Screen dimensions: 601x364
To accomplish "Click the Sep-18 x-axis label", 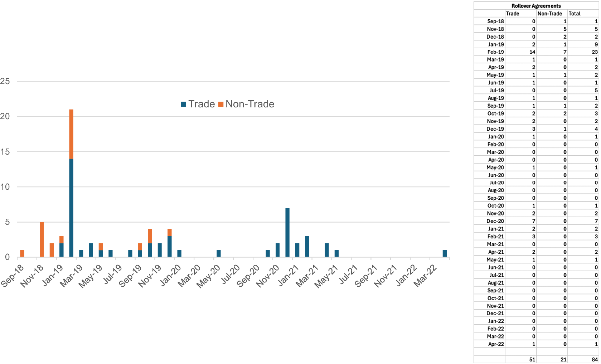I will coord(13,275).
